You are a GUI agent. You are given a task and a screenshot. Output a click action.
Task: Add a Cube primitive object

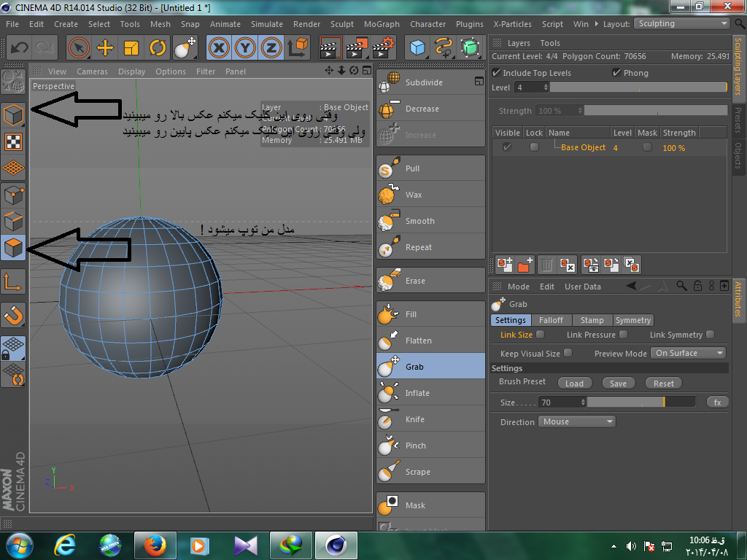tap(417, 47)
